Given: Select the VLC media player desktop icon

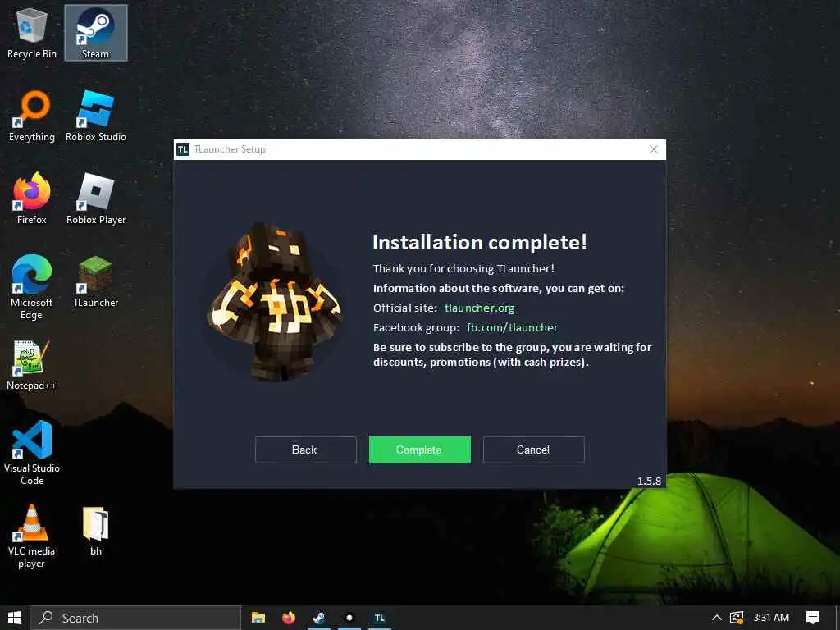Looking at the screenshot, I should [32, 536].
